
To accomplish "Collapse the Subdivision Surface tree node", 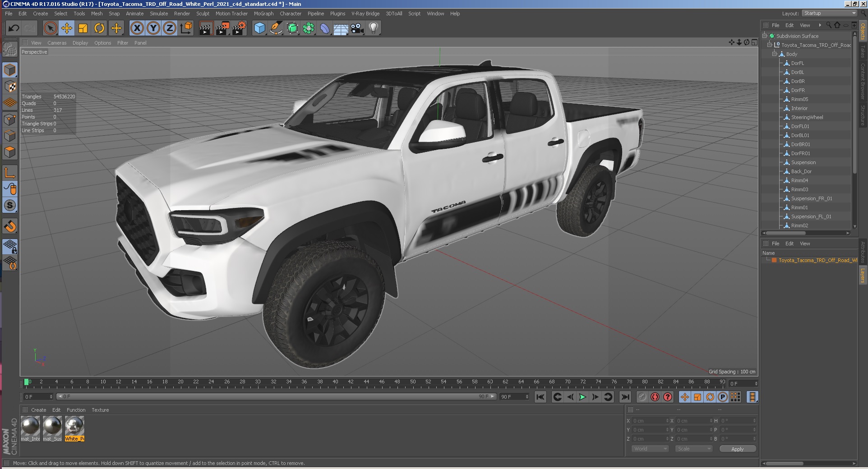I will (765, 36).
